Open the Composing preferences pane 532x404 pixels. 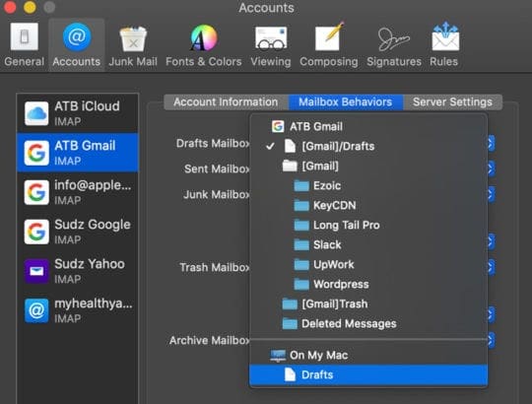(x=329, y=45)
